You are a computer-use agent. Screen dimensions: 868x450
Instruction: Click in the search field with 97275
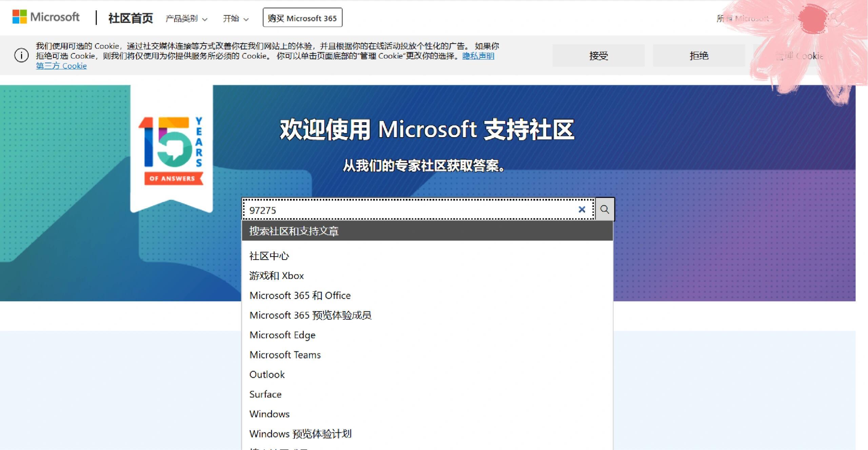[407, 210]
